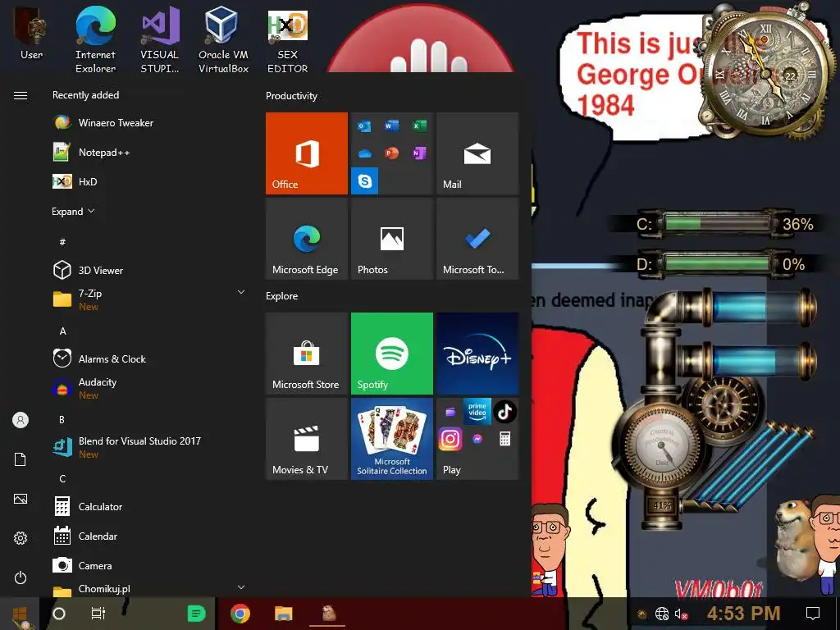Screen dimensions: 840x630
Task: Open the Skype icon in the Office folder tile
Action: (x=365, y=181)
